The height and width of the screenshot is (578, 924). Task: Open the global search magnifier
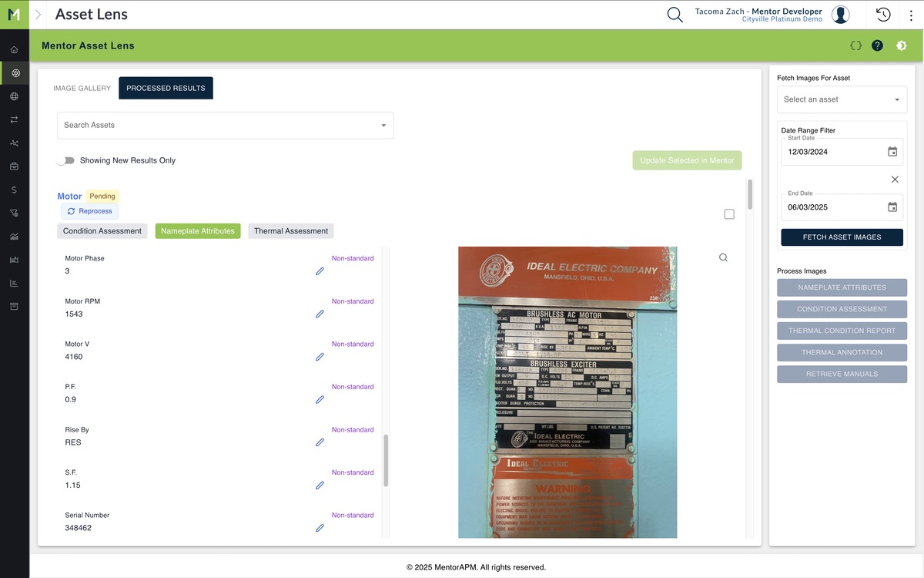[x=675, y=15]
